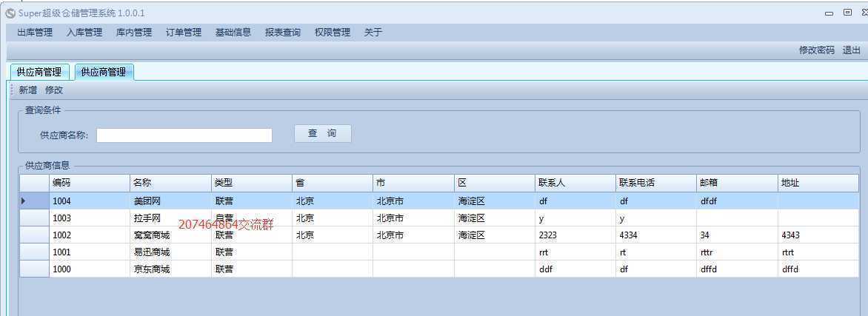Image resolution: width=868 pixels, height=316 pixels.
Task: Click email cell dffd in 京东商城 row
Action: pyautogui.click(x=738, y=269)
